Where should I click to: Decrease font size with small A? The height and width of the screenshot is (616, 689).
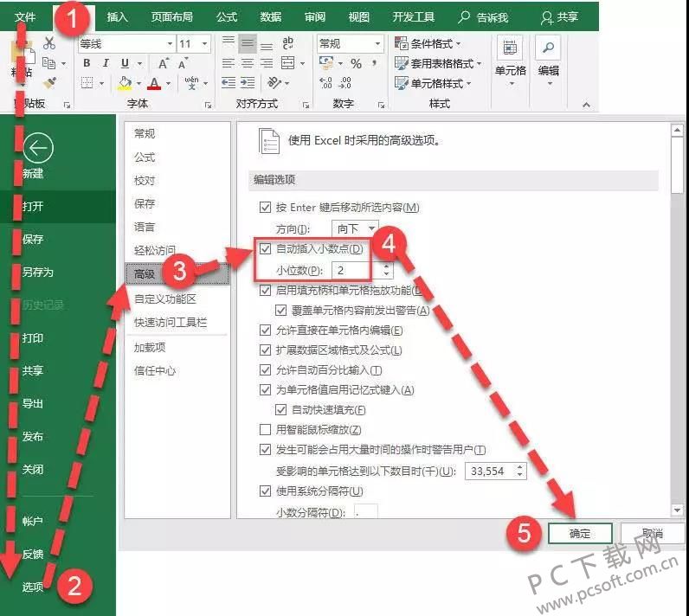[183, 63]
